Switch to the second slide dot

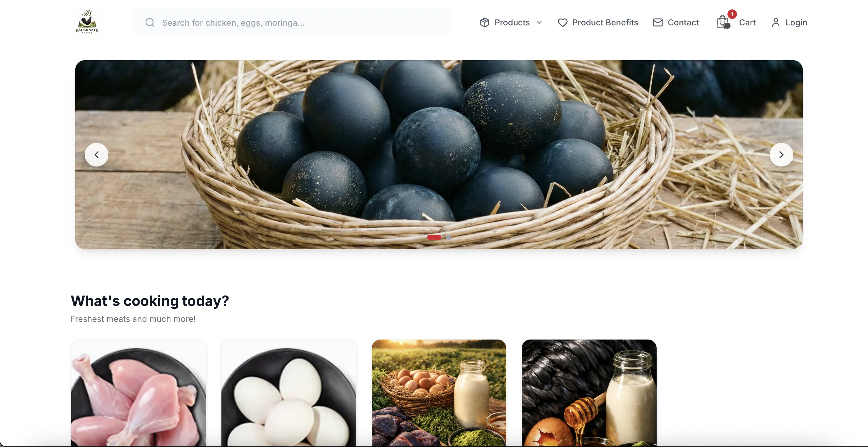click(x=448, y=237)
